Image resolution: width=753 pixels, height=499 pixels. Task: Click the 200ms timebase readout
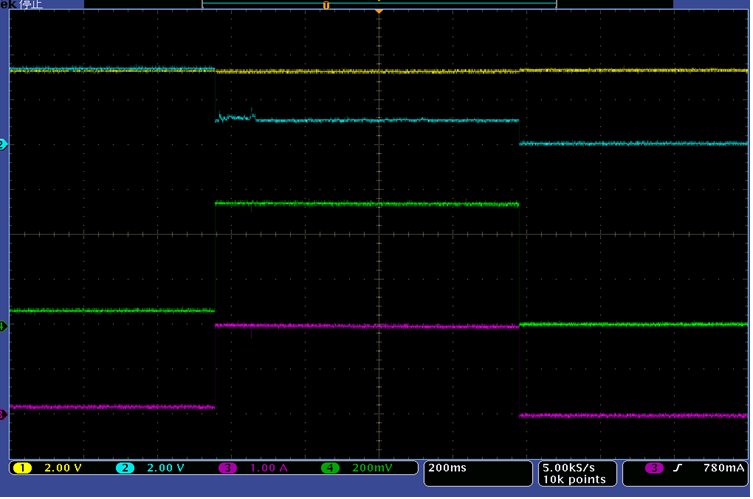(x=447, y=468)
